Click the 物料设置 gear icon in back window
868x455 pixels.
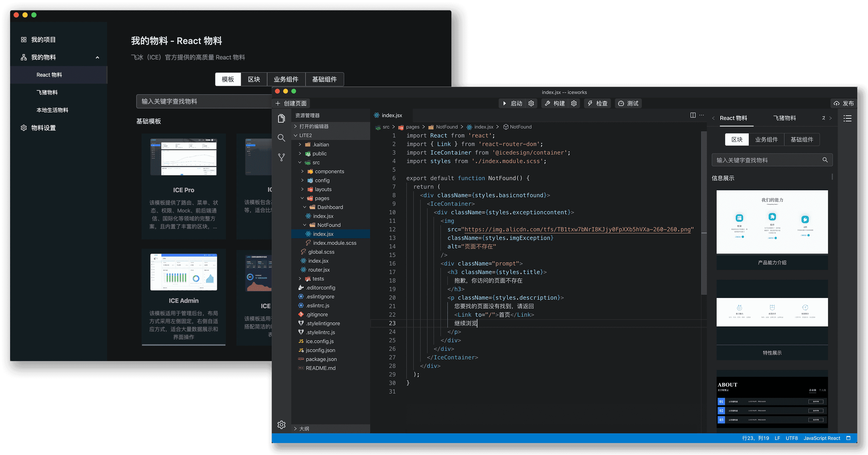pos(24,127)
